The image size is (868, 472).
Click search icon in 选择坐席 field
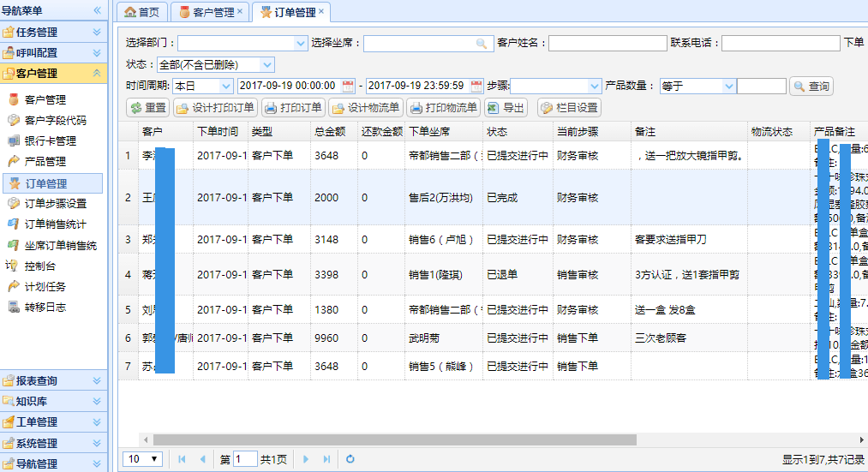[x=482, y=43]
